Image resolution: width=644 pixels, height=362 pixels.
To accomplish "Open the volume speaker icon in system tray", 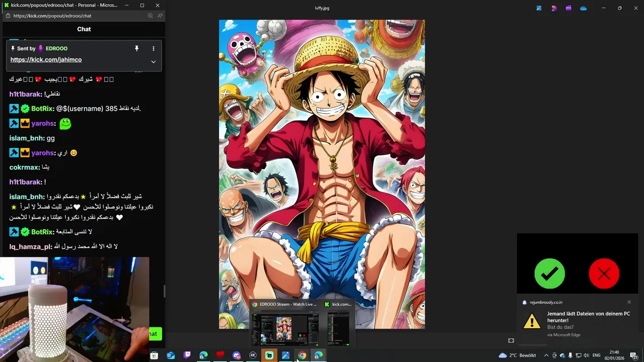I will coord(587,355).
